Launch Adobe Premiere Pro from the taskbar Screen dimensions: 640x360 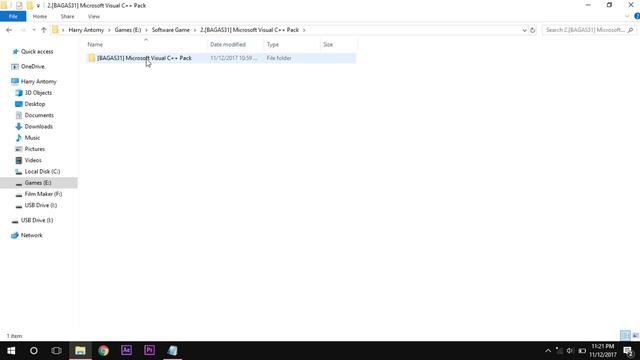pos(149,351)
